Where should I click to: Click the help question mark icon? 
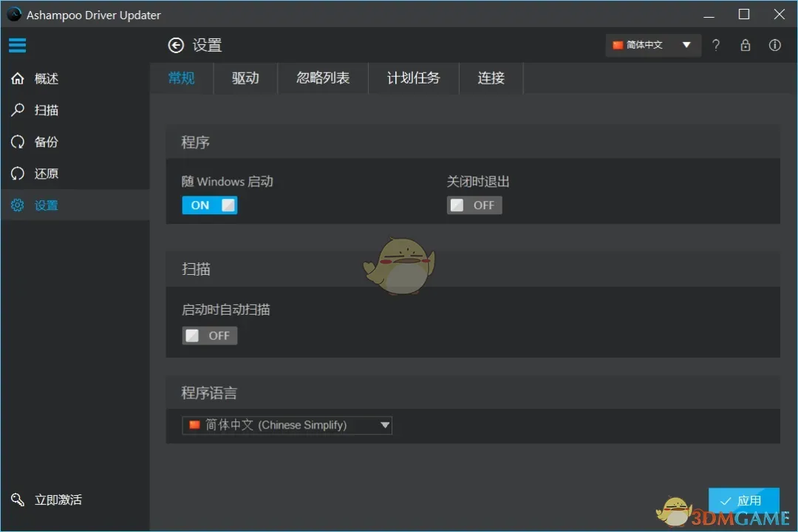[x=716, y=45]
